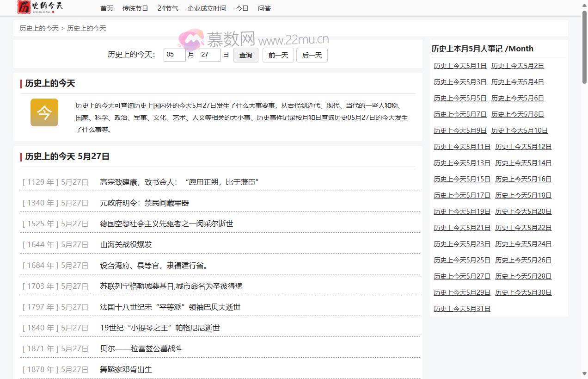Image resolution: width=588 pixels, height=379 pixels.
Task: Click the day input field showing 27
Action: (x=209, y=55)
